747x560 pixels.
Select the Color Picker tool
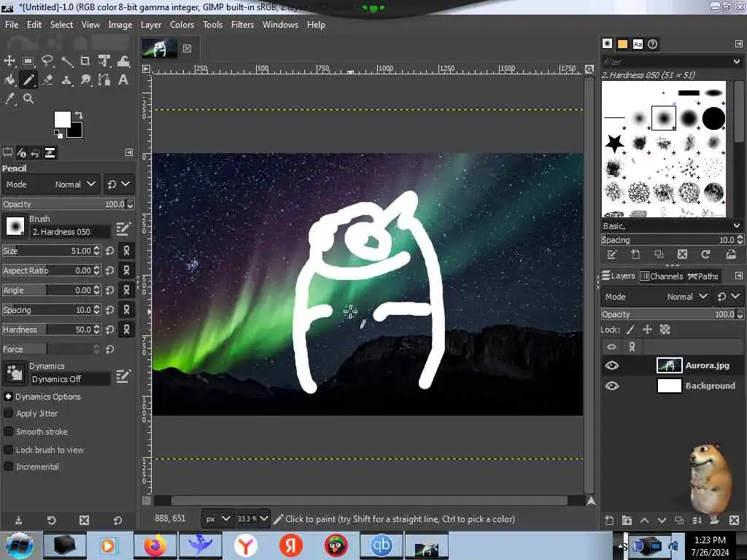click(9, 98)
